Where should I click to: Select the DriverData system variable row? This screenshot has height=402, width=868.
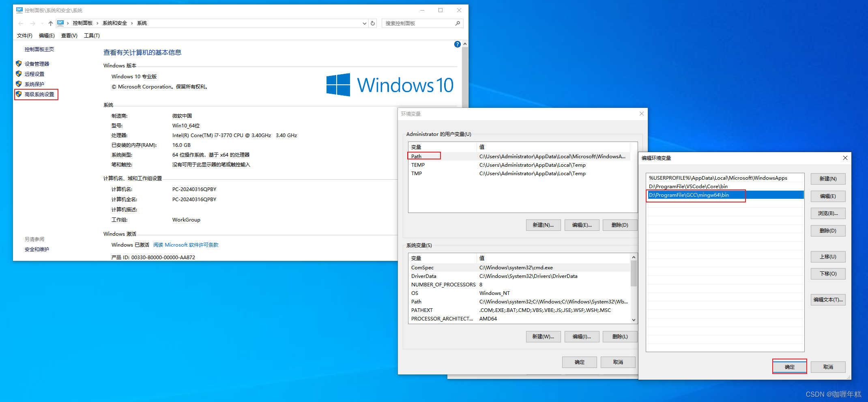pos(519,276)
